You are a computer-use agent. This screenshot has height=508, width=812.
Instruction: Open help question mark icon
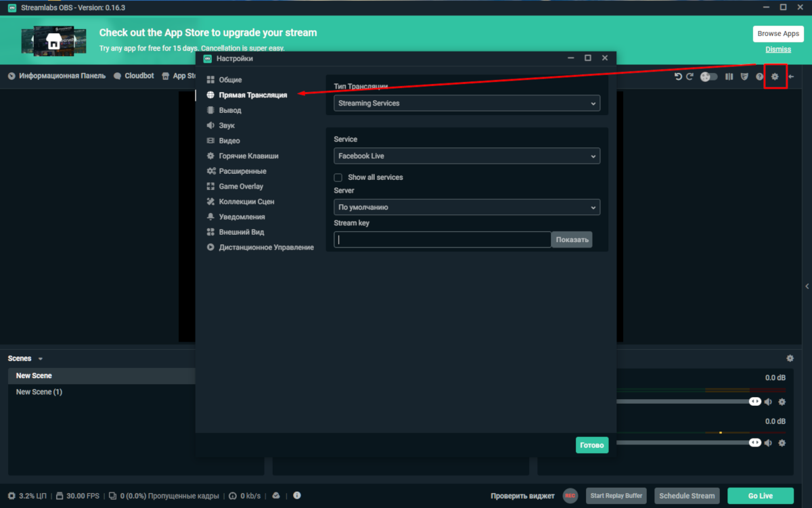pos(759,76)
